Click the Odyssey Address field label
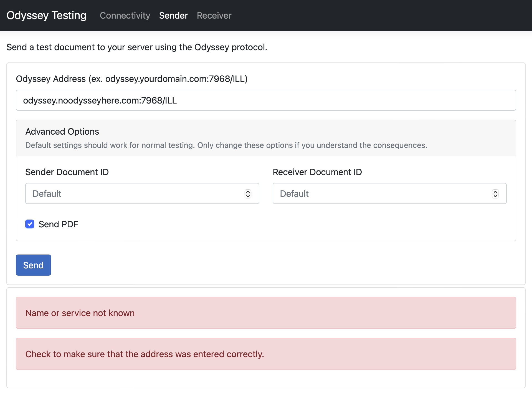 pos(131,79)
